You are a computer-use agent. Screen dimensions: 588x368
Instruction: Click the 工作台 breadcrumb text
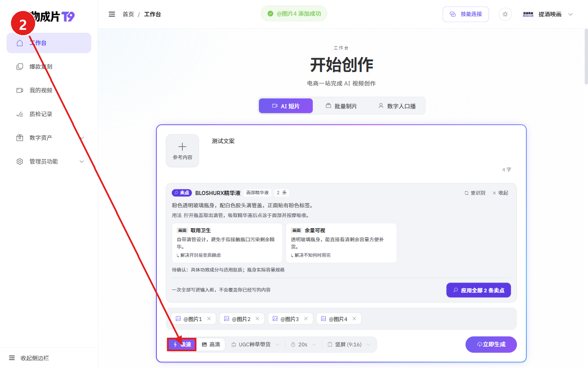pos(152,14)
